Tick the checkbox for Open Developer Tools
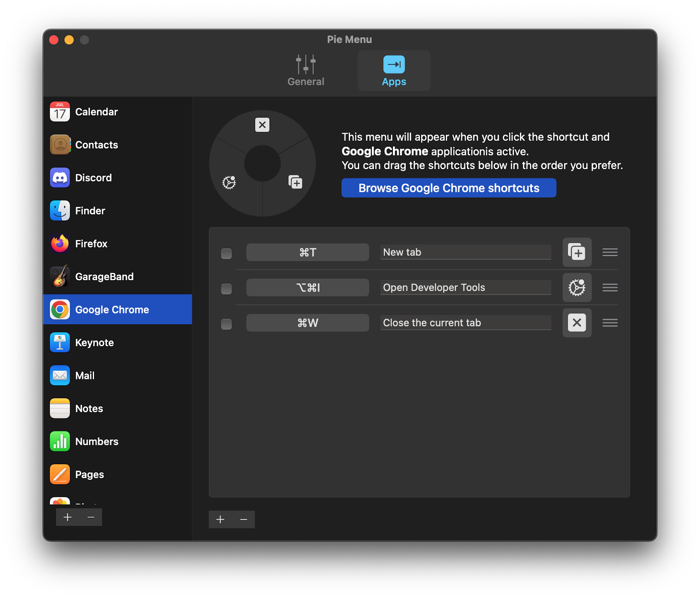The height and width of the screenshot is (598, 700). pyautogui.click(x=226, y=289)
